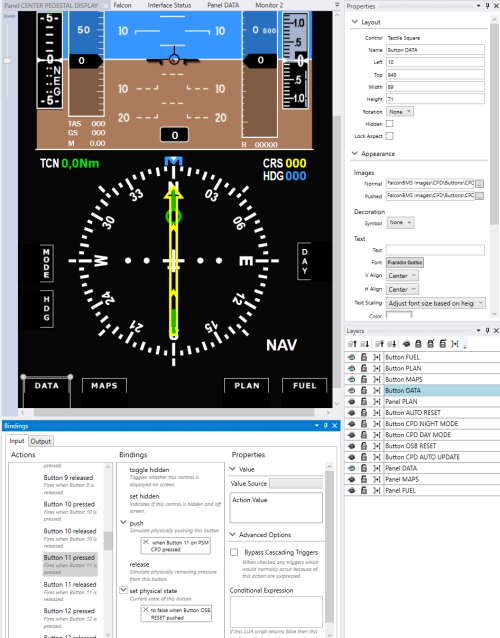500x638 pixels.
Task: Bring selected layer to top in Layers toolbar
Action: 379,344
